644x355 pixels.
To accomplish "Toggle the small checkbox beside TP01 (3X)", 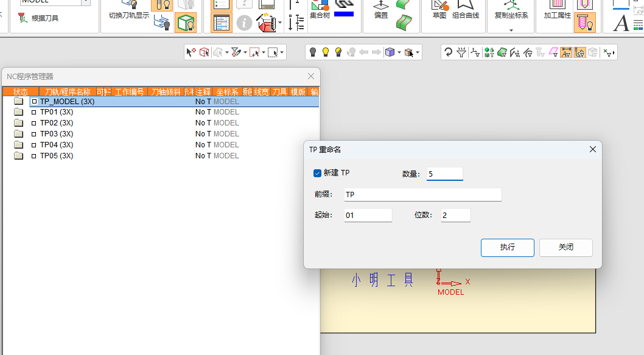I will point(34,112).
